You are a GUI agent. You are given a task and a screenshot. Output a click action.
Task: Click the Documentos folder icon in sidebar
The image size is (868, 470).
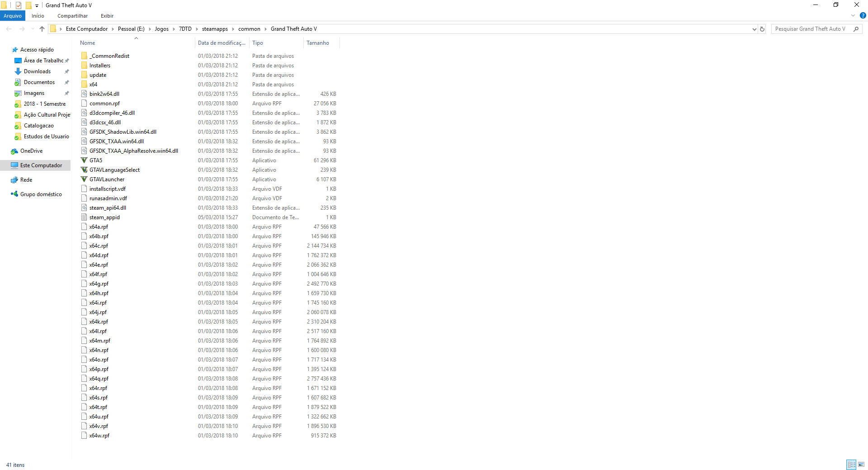[18, 82]
